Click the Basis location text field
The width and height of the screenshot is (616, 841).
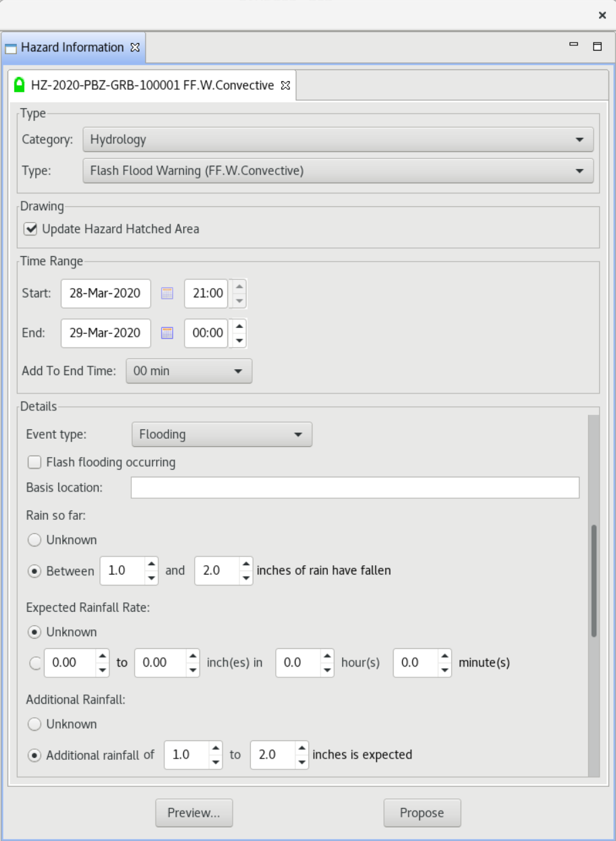point(355,487)
